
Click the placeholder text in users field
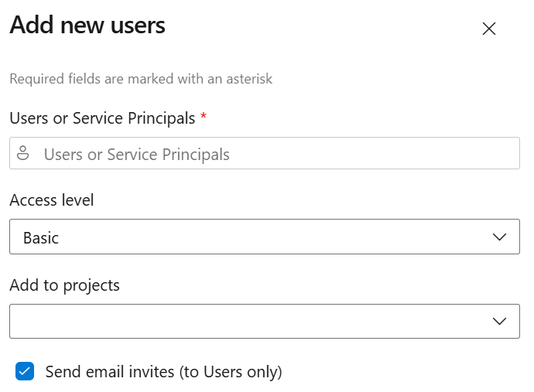tap(136, 155)
